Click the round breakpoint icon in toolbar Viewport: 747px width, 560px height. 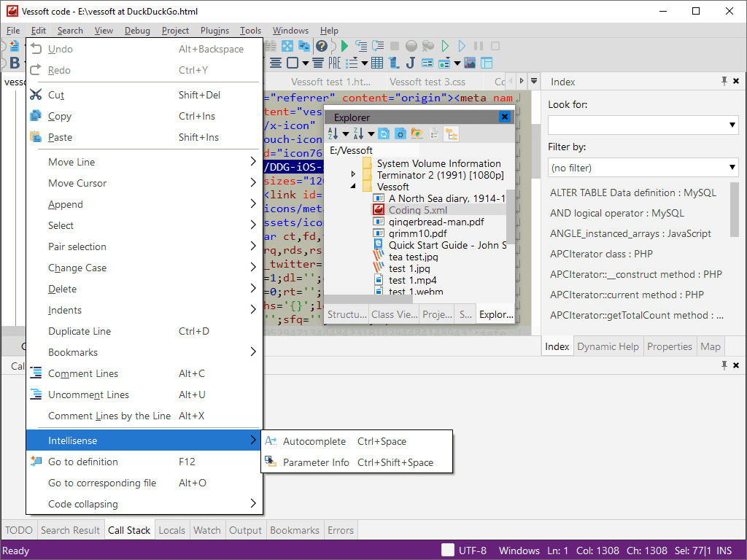[x=411, y=46]
